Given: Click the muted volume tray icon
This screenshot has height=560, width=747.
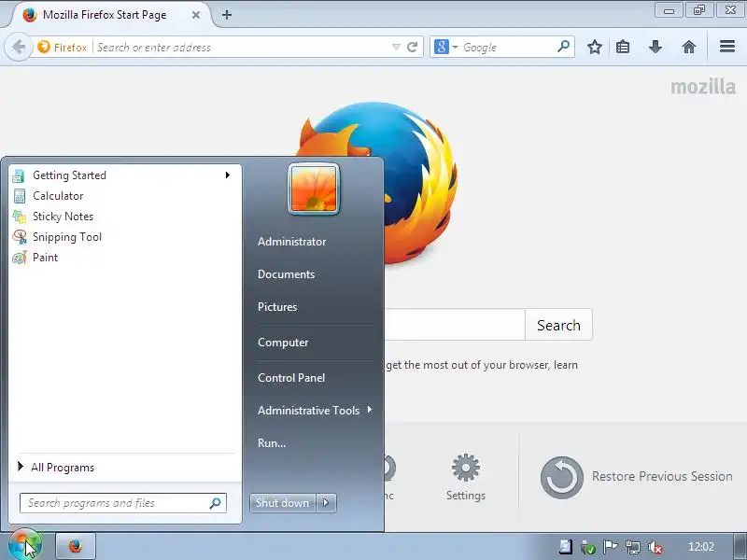Looking at the screenshot, I should tap(655, 548).
